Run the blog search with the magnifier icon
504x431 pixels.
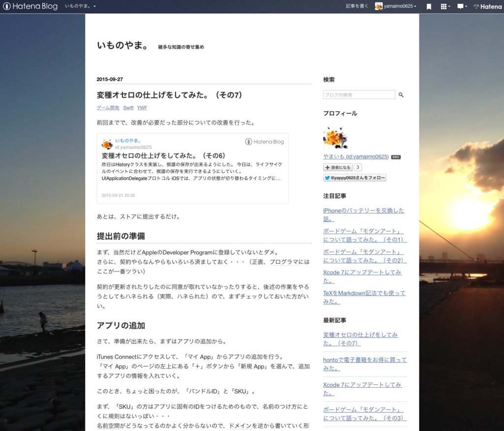pyautogui.click(x=401, y=94)
